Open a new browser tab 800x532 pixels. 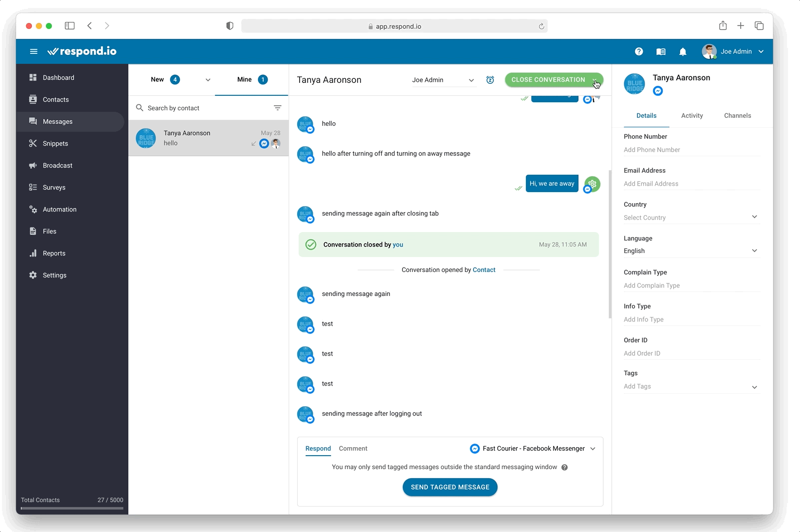coord(741,25)
